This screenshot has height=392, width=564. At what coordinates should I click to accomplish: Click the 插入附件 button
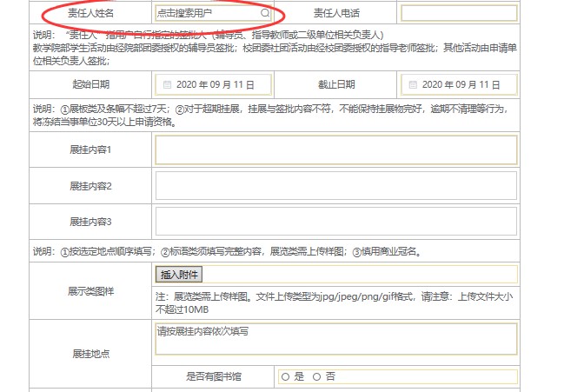[178, 275]
